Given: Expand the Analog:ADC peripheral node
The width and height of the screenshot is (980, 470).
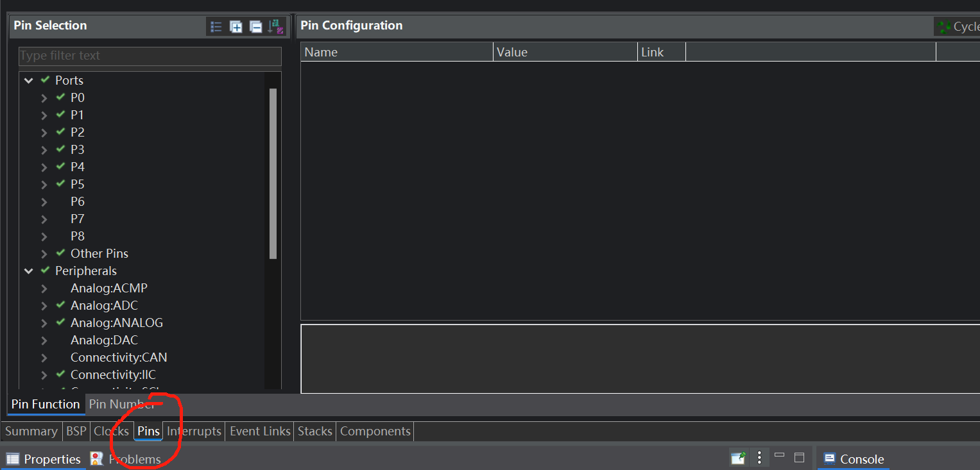Looking at the screenshot, I should pos(44,306).
